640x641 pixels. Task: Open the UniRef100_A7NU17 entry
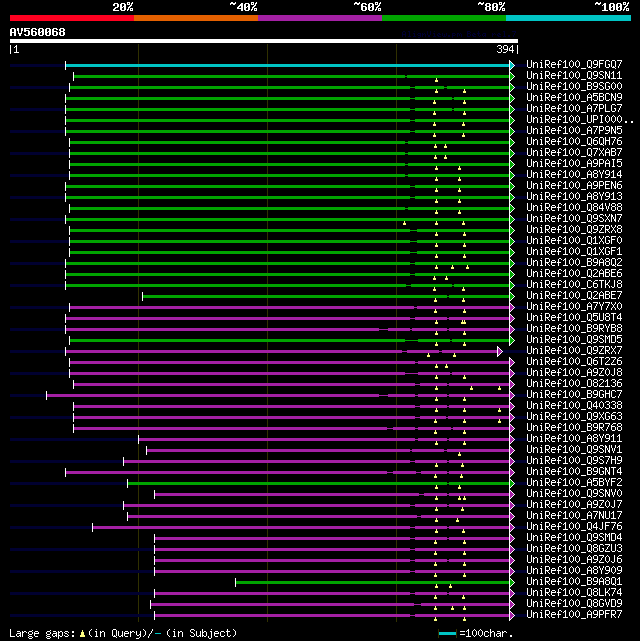pos(574,515)
